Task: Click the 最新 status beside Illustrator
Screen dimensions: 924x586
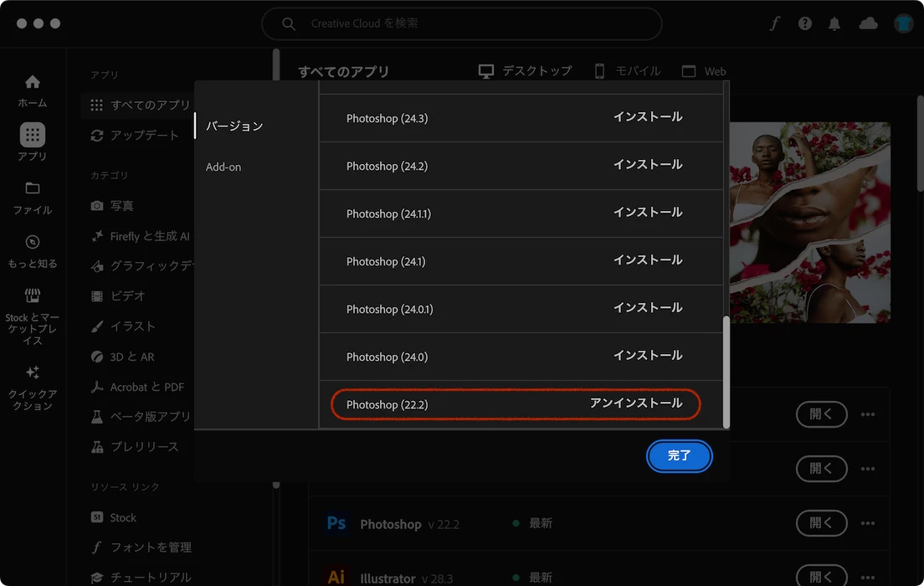Action: (532, 577)
